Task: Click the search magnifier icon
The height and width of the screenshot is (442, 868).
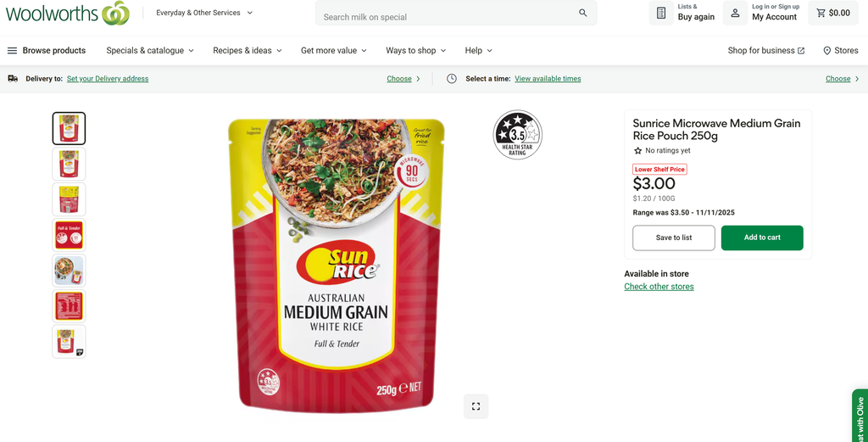Action: tap(583, 13)
